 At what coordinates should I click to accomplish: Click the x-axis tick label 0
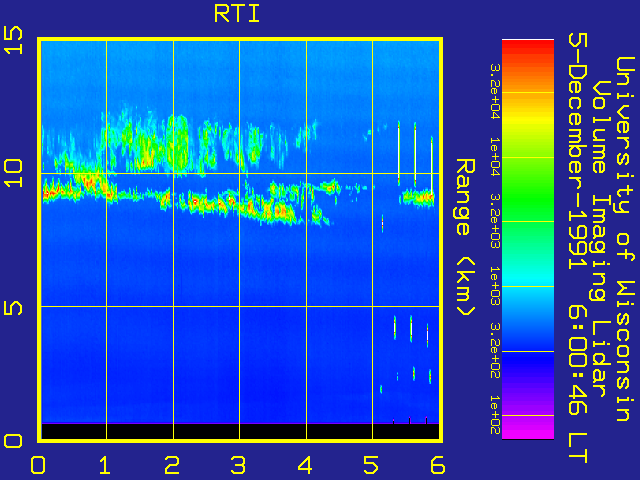tap(38, 465)
